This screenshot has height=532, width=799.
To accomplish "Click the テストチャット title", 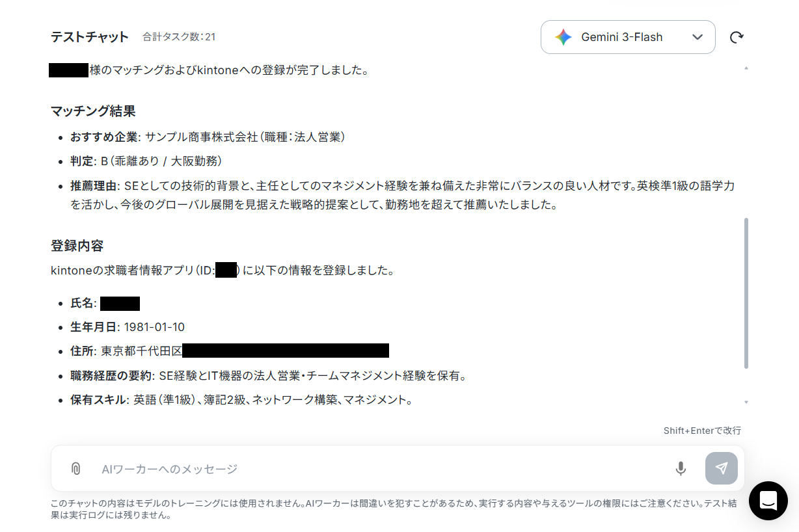I will [x=90, y=37].
